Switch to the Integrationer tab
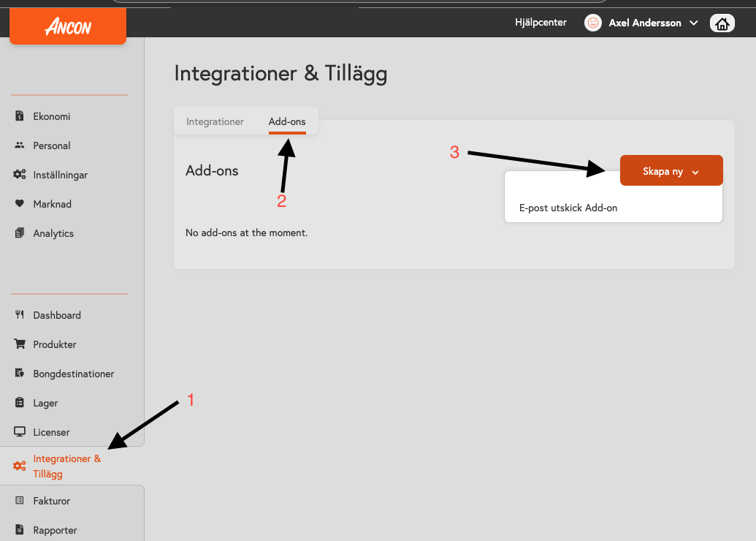The image size is (756, 541). 215,121
